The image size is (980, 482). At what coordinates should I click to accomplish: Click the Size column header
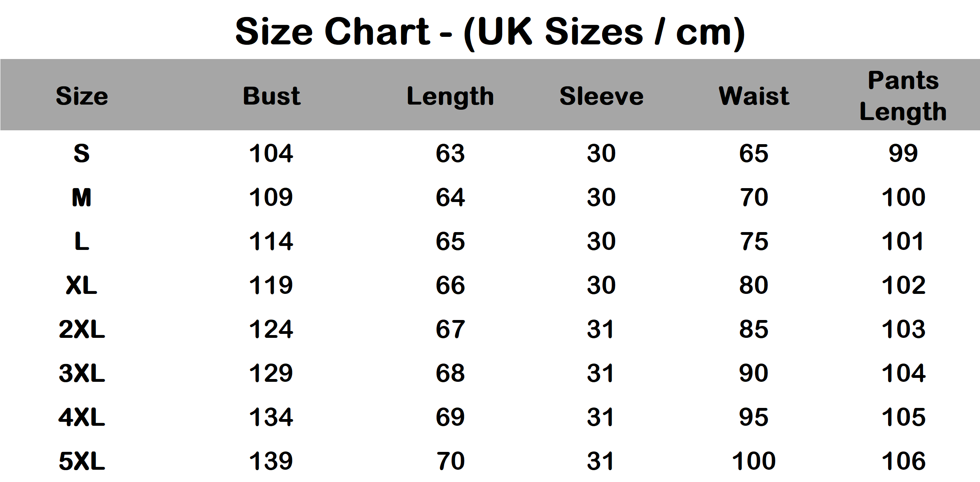tap(82, 96)
